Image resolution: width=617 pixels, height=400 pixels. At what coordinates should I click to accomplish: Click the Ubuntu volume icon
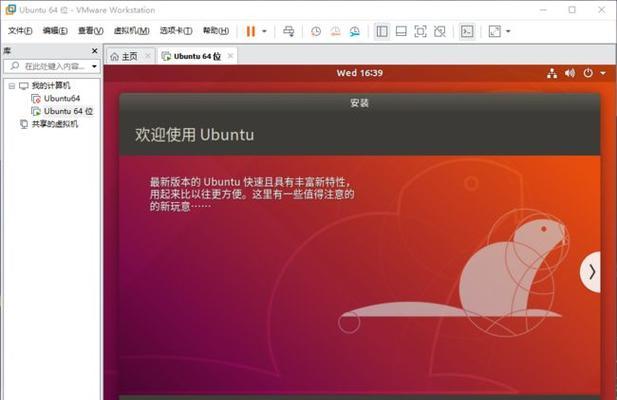click(x=570, y=73)
